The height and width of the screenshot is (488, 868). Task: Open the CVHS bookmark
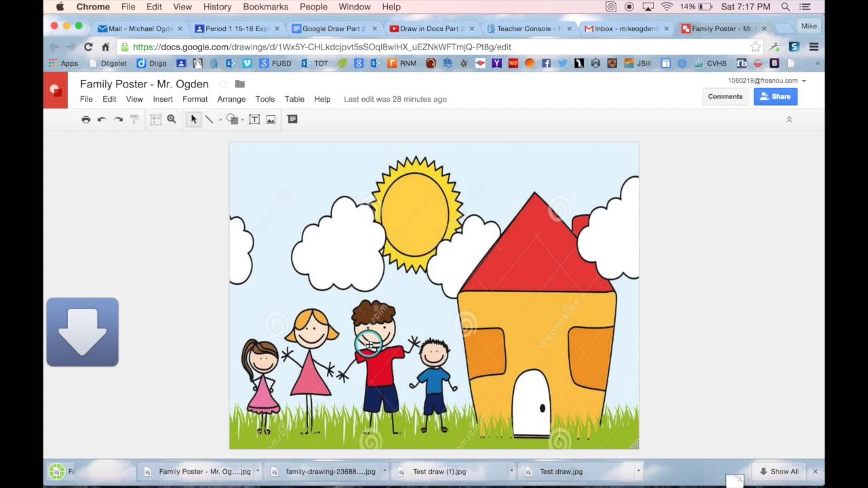(x=710, y=63)
